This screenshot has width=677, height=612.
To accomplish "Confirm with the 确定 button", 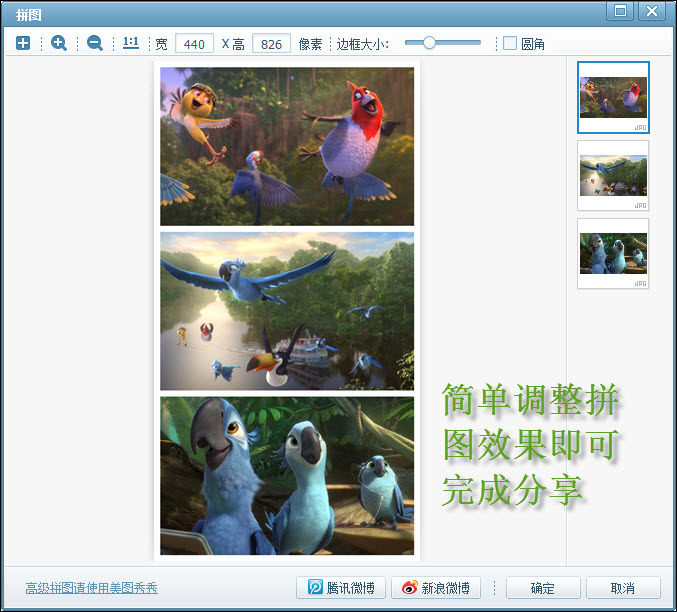I will 543,588.
